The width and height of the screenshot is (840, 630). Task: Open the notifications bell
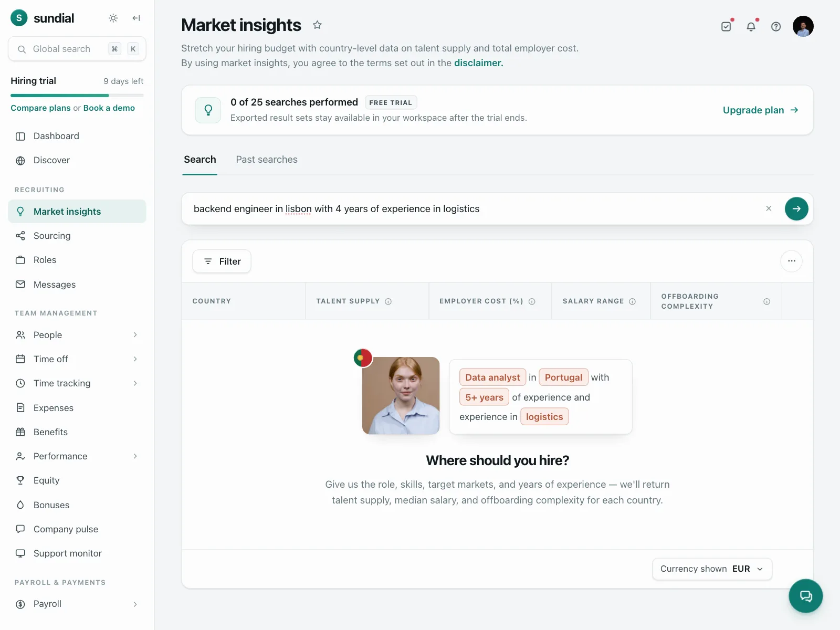pos(751,26)
